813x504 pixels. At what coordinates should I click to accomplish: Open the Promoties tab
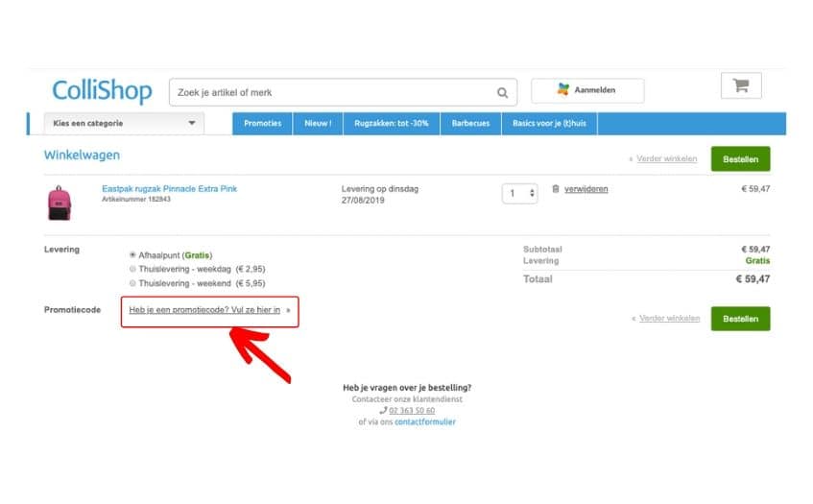(x=262, y=123)
